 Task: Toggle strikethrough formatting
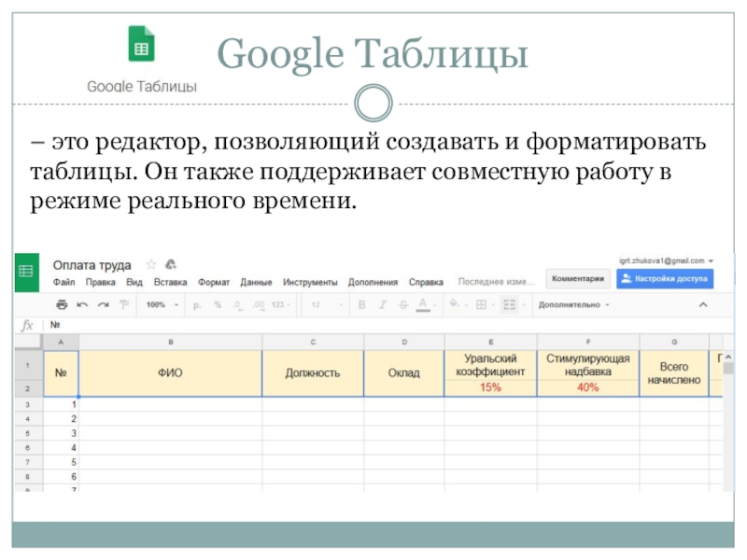click(x=403, y=304)
